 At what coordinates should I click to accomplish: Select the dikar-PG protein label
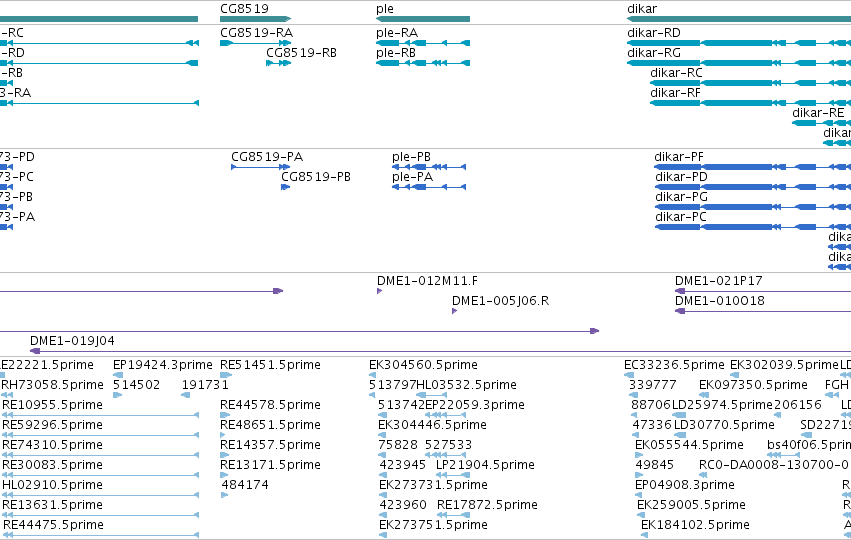(681, 197)
